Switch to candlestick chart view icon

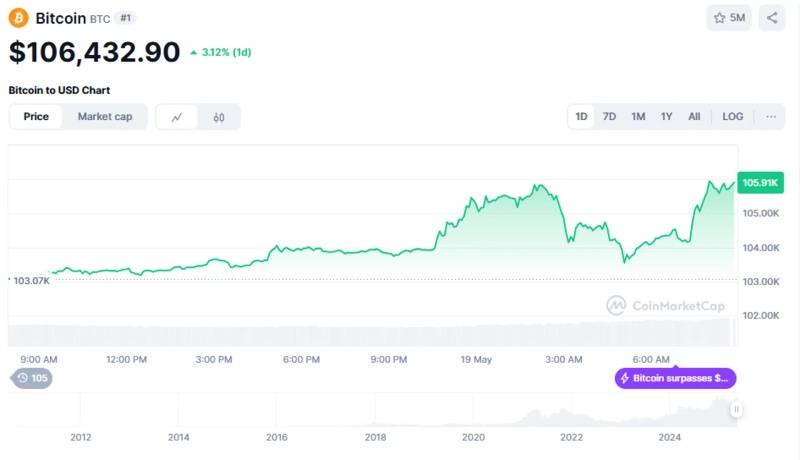coord(219,117)
